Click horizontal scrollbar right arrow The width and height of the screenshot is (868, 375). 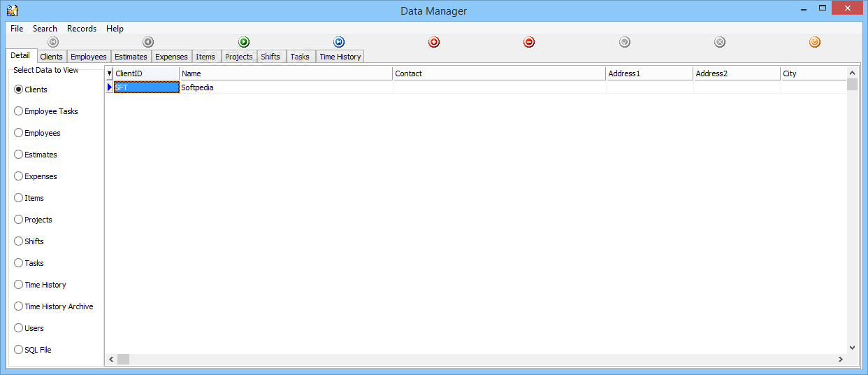[x=841, y=359]
